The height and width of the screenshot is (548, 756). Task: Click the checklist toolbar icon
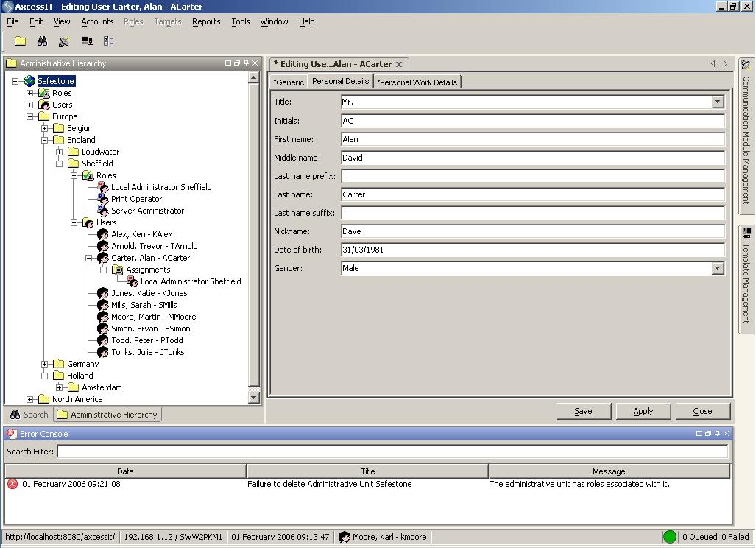(x=108, y=41)
